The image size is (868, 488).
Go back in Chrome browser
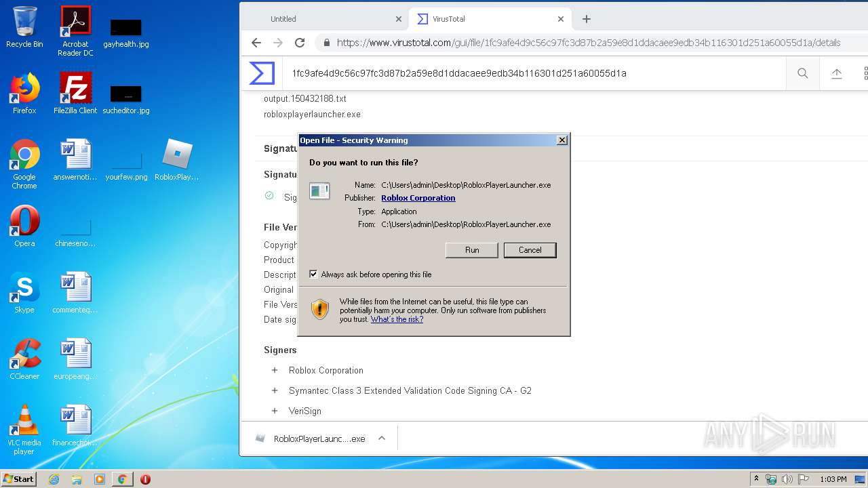[256, 43]
